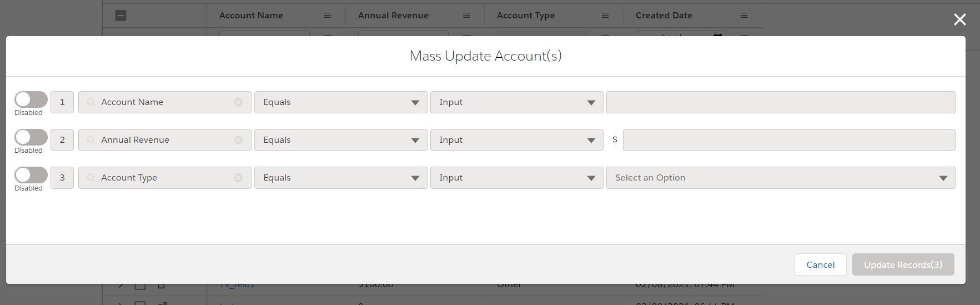
Task: Click the Cancel button
Action: pos(820,264)
